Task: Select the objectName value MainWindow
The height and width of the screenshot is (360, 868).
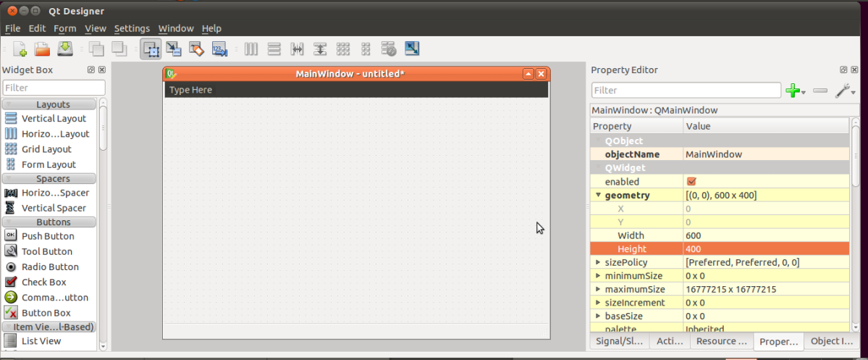Action: pyautogui.click(x=766, y=154)
